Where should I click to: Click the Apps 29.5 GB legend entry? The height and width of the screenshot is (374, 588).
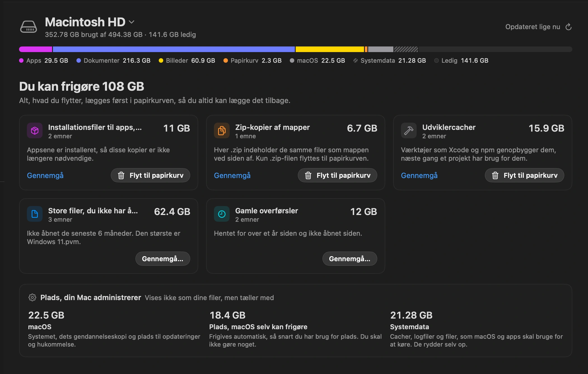(44, 60)
